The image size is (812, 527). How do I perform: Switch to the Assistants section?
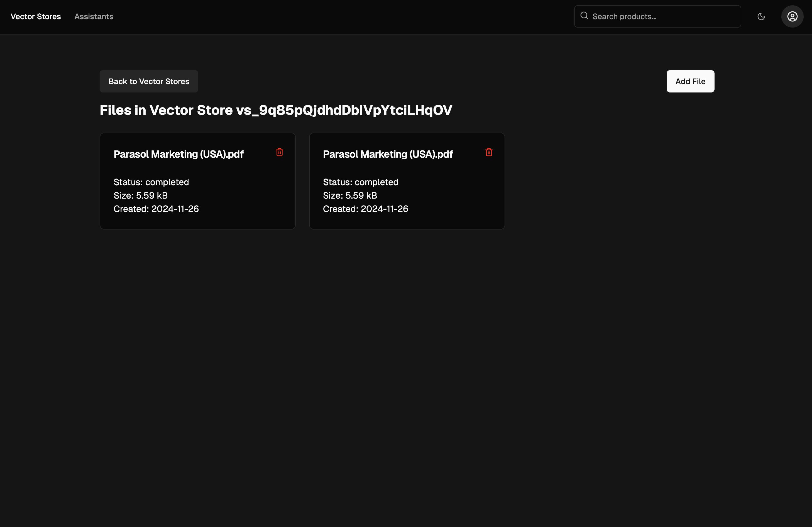click(94, 16)
